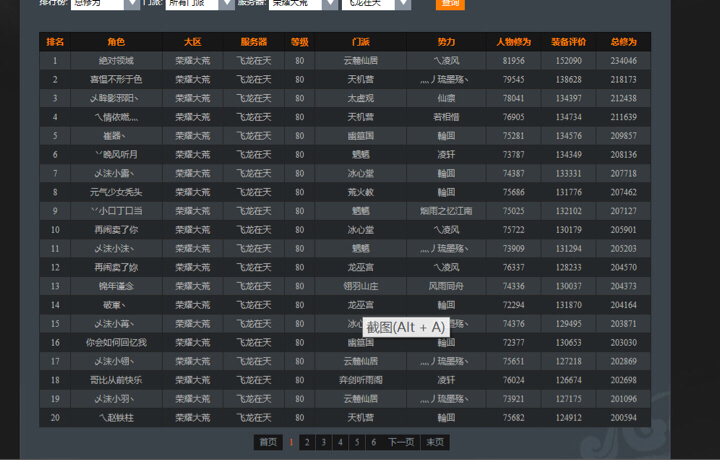
Task: Open results page 5
Action: coord(357,442)
